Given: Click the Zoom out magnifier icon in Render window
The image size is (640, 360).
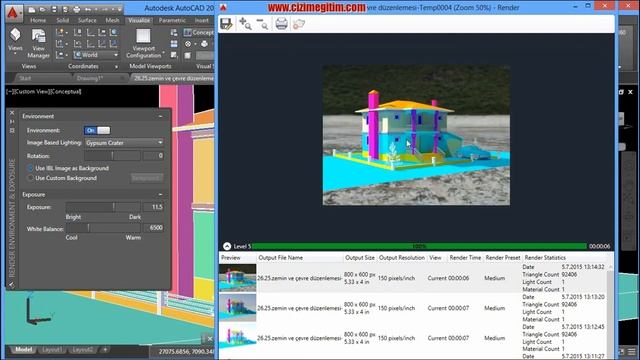Looking at the screenshot, I should coord(262,24).
